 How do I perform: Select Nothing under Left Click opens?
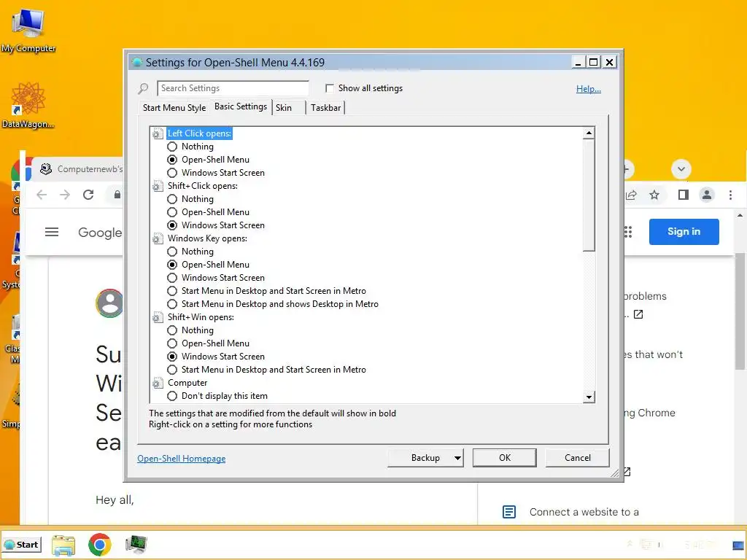tap(172, 147)
